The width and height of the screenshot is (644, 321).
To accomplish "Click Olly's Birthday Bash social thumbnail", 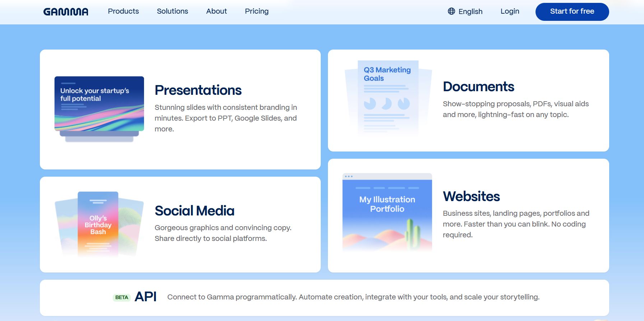I will click(99, 224).
